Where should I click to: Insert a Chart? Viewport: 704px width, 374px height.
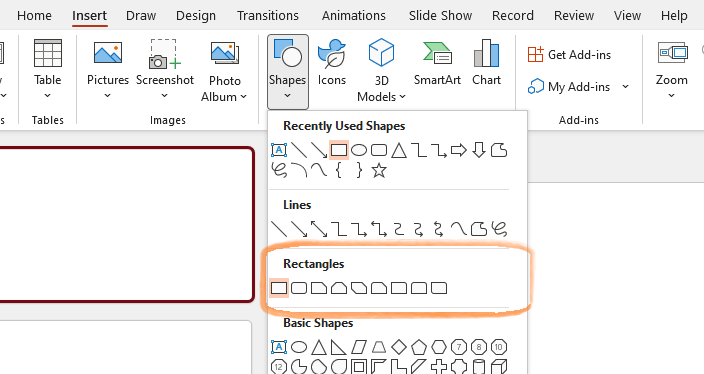tap(486, 63)
